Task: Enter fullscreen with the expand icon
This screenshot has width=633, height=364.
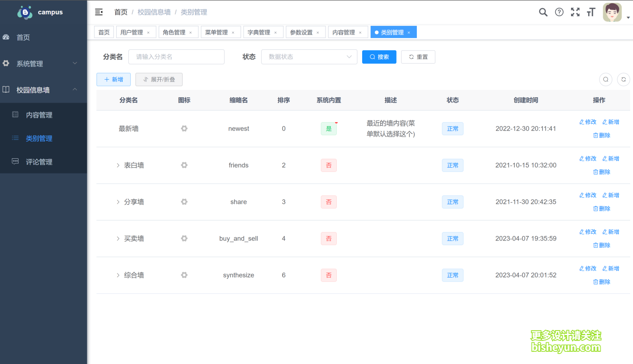Action: click(x=575, y=12)
